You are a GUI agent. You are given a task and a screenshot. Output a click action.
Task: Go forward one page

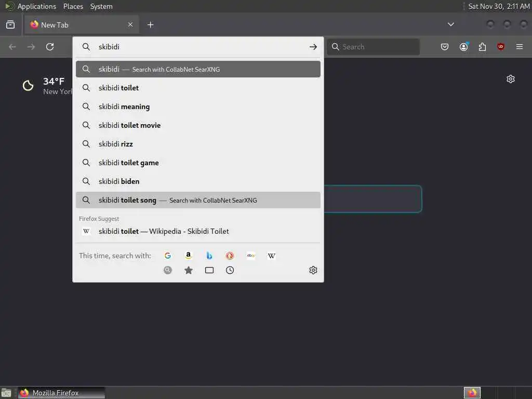(31, 47)
